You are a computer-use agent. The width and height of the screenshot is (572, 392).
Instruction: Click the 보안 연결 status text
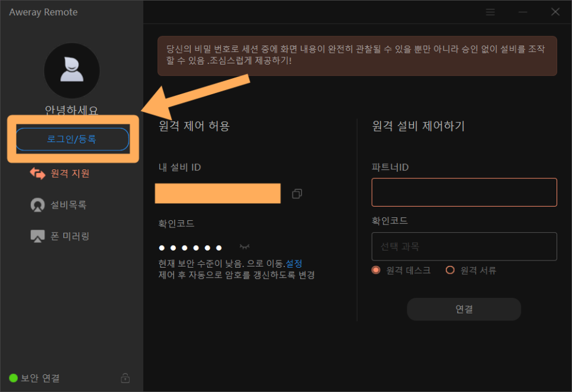click(x=40, y=378)
